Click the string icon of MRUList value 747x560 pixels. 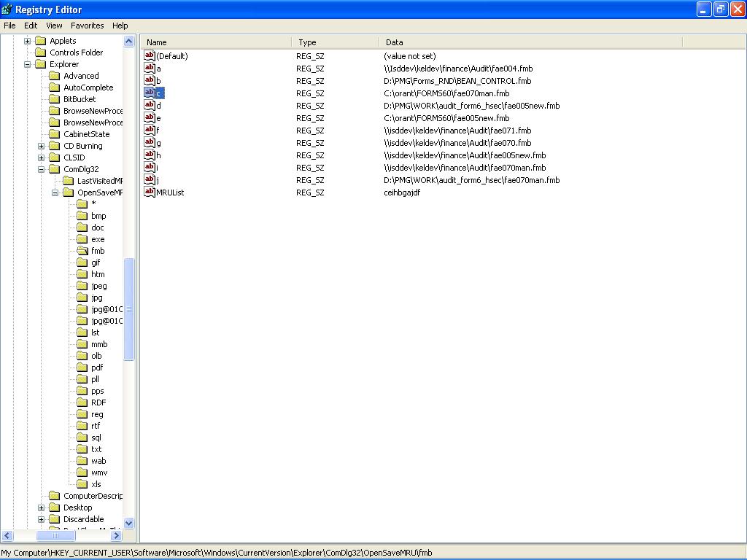coord(150,192)
